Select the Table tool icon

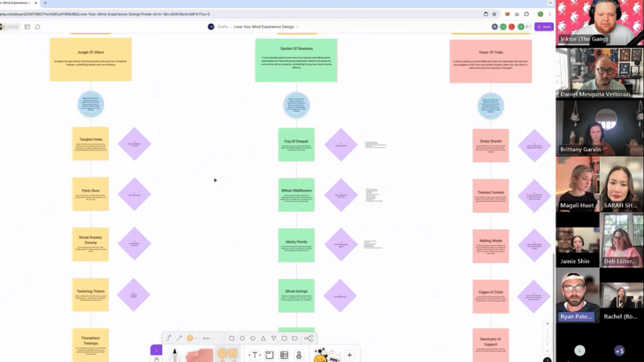[284, 355]
